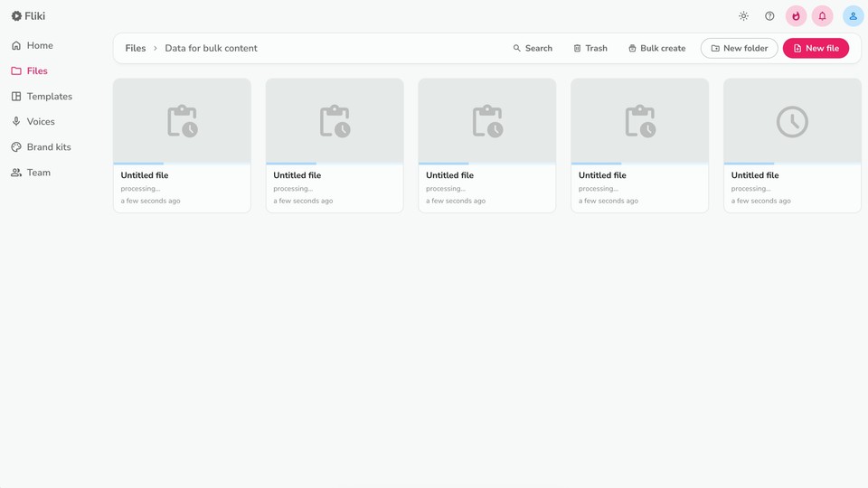Image resolution: width=868 pixels, height=488 pixels.
Task: Open Templates in the sidebar
Action: (49, 96)
